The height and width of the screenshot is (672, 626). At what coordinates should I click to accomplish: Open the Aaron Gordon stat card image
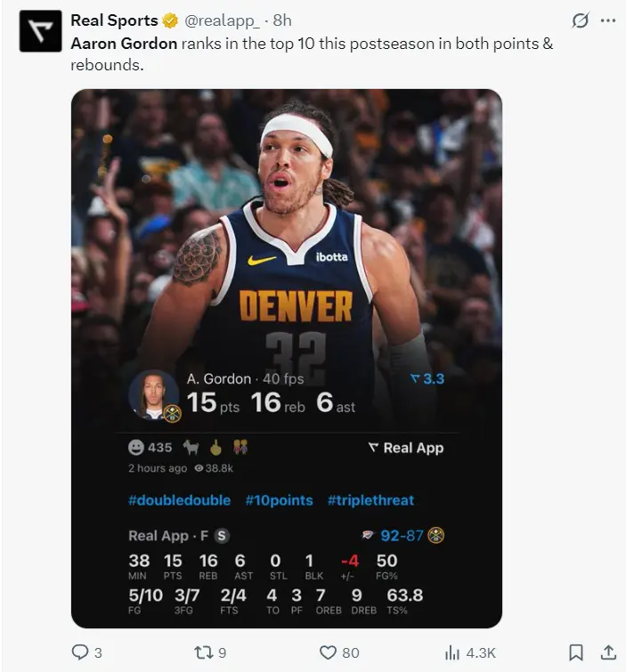point(287,359)
